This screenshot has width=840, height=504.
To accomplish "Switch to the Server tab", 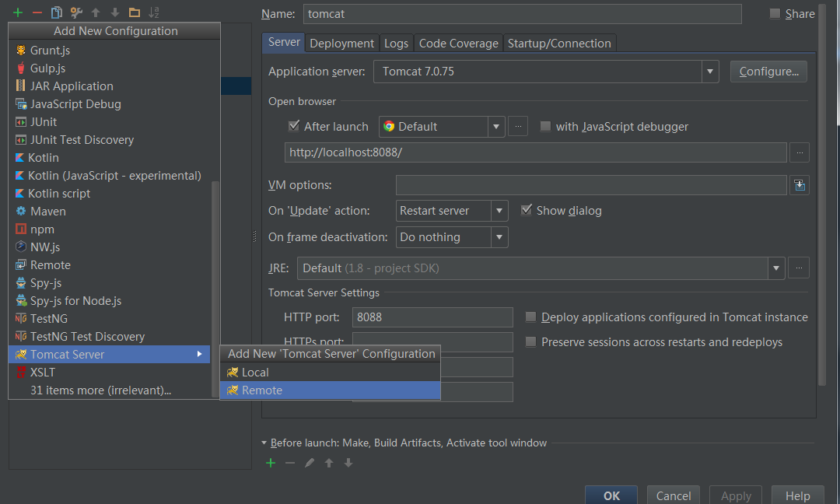I will 284,42.
